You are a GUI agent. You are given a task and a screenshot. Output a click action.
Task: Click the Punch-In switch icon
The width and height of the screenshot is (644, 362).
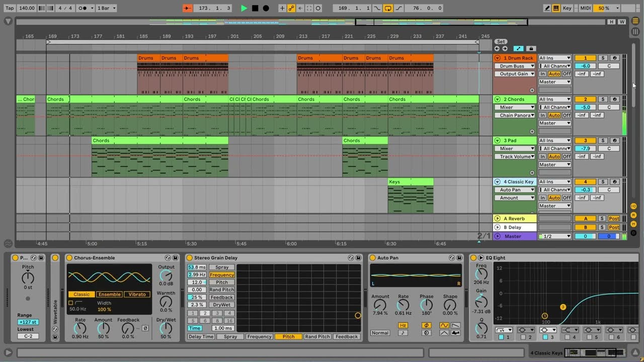pos(377,8)
